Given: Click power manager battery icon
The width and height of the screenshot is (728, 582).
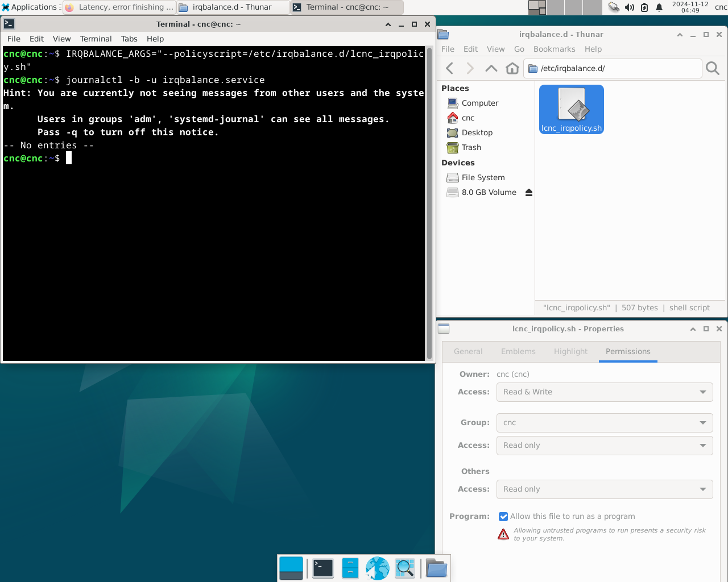Looking at the screenshot, I should coord(644,7).
